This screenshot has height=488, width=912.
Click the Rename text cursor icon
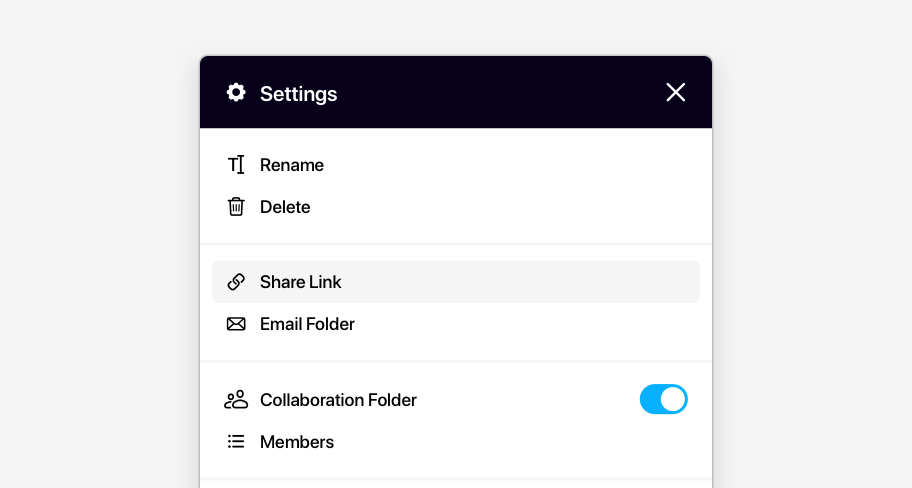tap(236, 165)
